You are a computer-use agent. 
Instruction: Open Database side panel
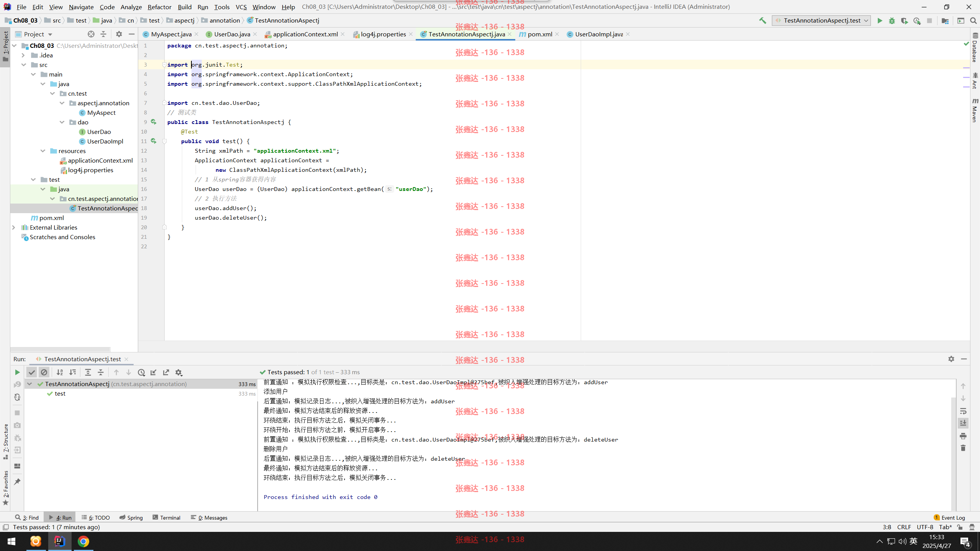tap(975, 47)
